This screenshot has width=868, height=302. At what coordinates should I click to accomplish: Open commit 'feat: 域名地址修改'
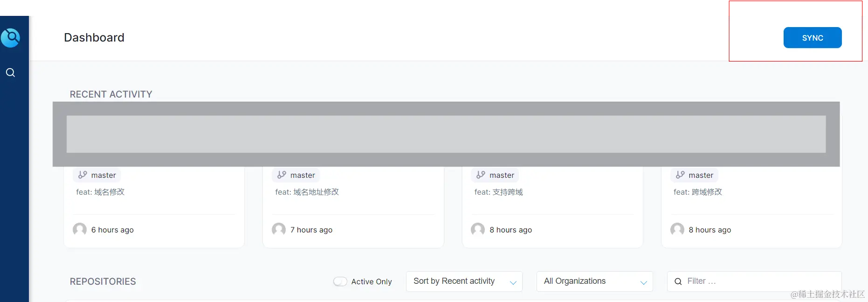click(307, 192)
